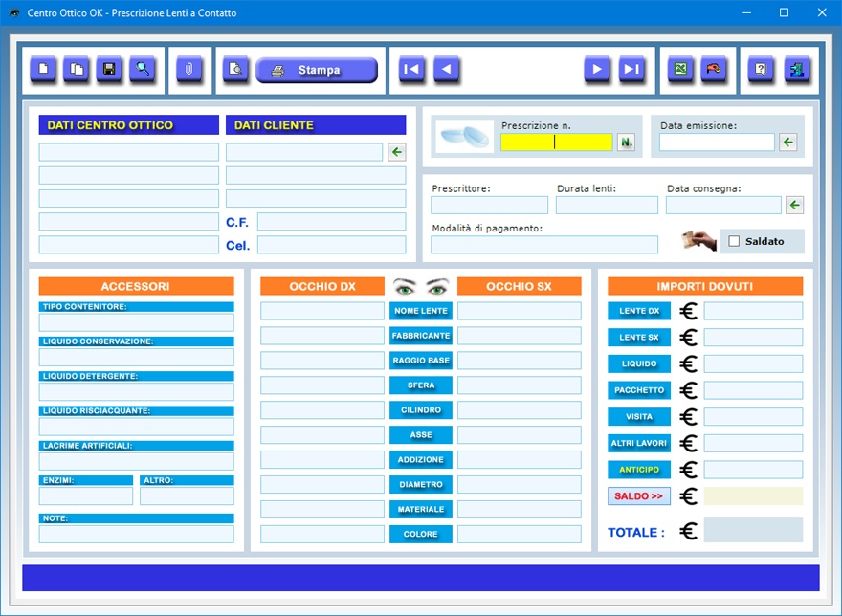Screen dimensions: 842x616
Task: Open the help question mark icon
Action: [x=761, y=69]
